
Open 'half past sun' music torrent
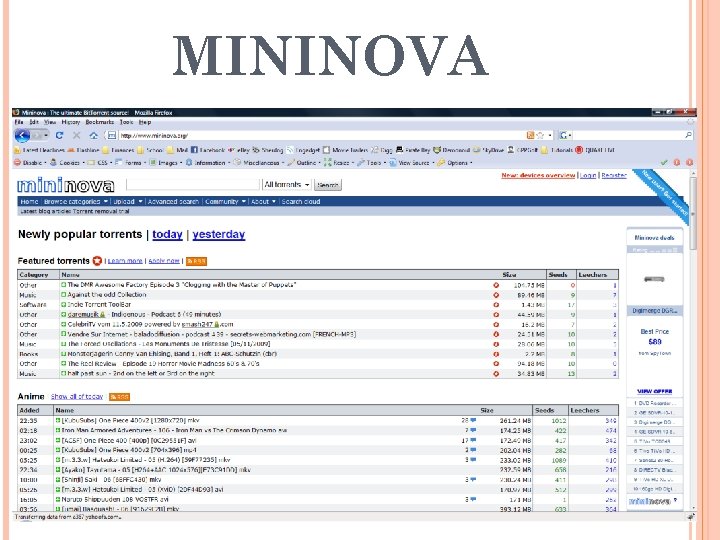(x=141, y=373)
